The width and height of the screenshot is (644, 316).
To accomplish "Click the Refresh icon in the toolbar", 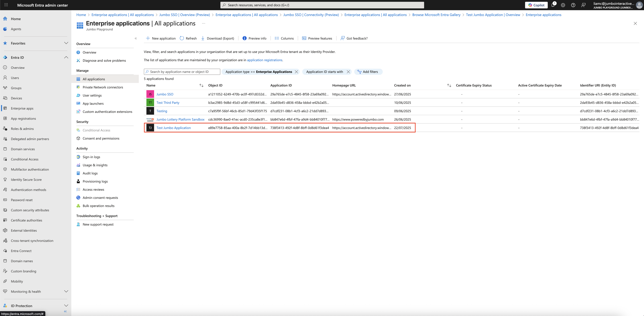I will [182, 38].
